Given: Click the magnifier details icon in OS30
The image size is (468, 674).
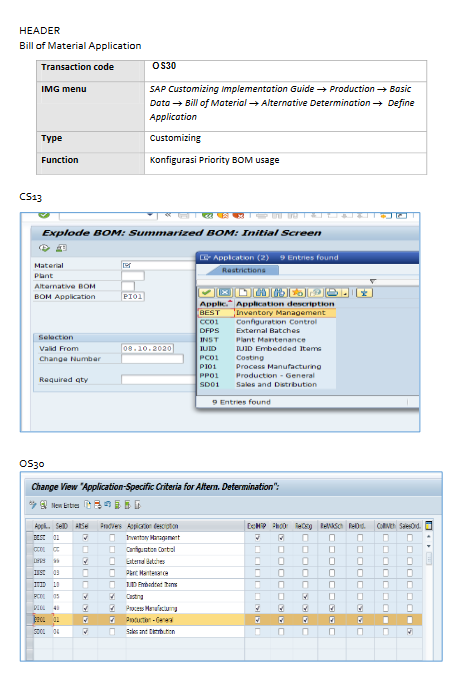Looking at the screenshot, I should pos(43,505).
